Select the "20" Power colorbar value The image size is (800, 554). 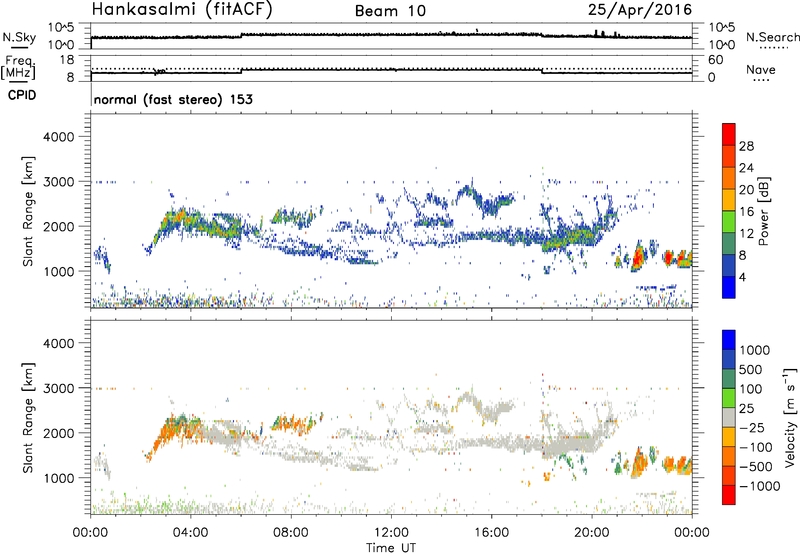pyautogui.click(x=746, y=190)
